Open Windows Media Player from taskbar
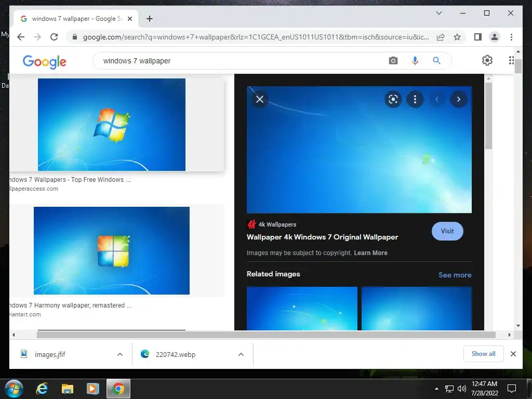 point(92,389)
